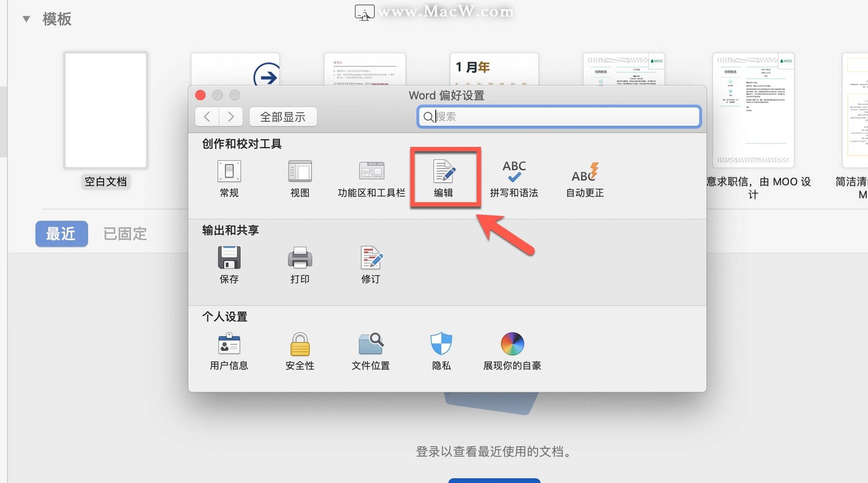Open 功能区和工具栏 settings

371,177
